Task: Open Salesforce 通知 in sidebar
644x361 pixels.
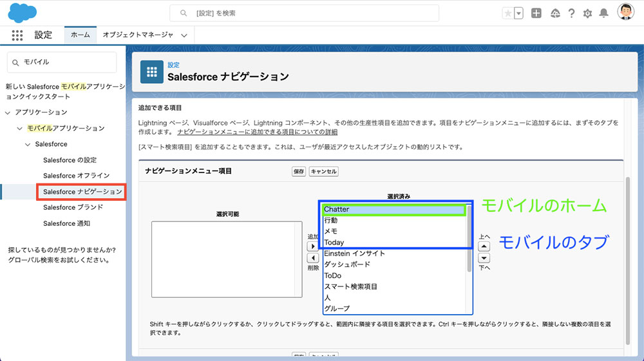Action: click(x=66, y=223)
